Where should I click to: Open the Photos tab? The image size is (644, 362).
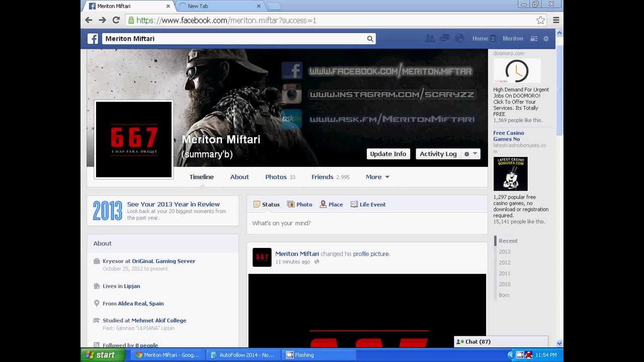(280, 177)
